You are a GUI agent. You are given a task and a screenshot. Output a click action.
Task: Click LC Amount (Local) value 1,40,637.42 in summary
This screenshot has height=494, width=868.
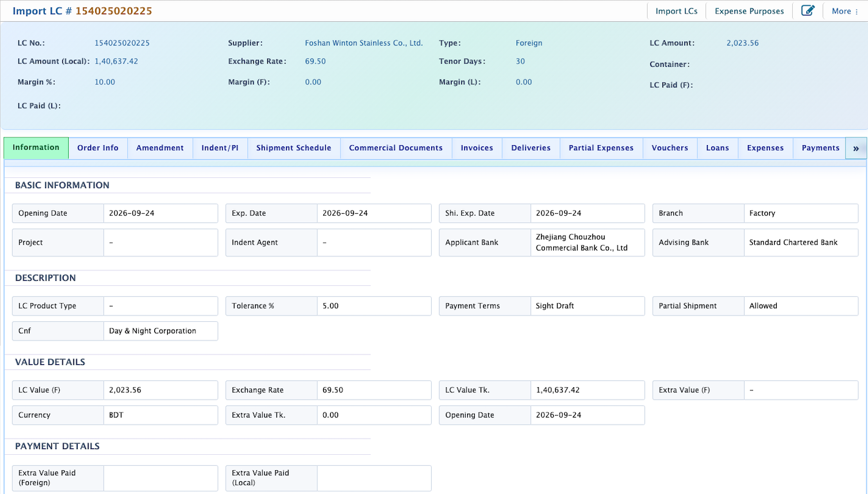(x=116, y=61)
